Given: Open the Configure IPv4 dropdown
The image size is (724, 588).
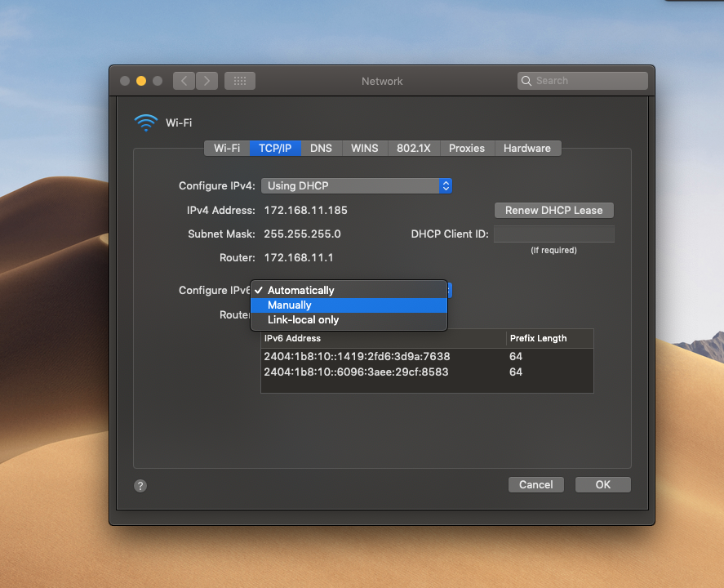Looking at the screenshot, I should pos(357,186).
